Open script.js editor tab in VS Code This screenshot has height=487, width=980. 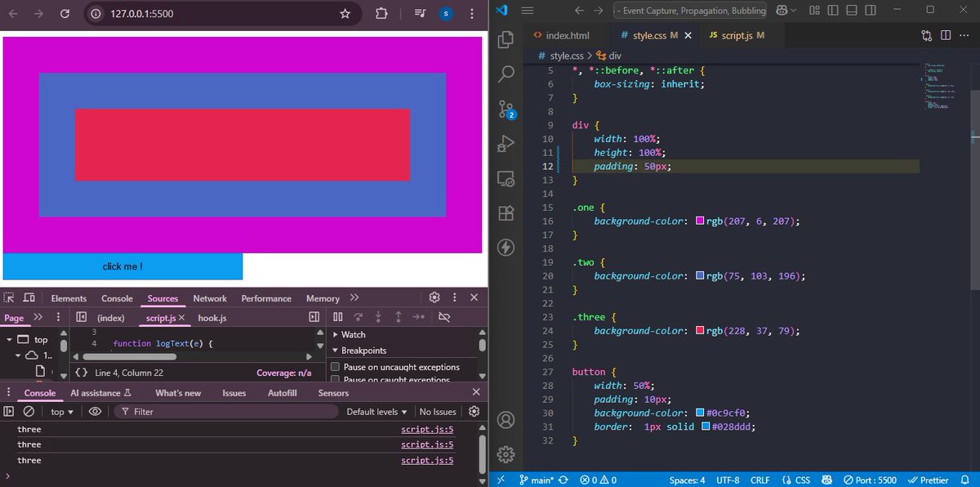[x=736, y=35]
